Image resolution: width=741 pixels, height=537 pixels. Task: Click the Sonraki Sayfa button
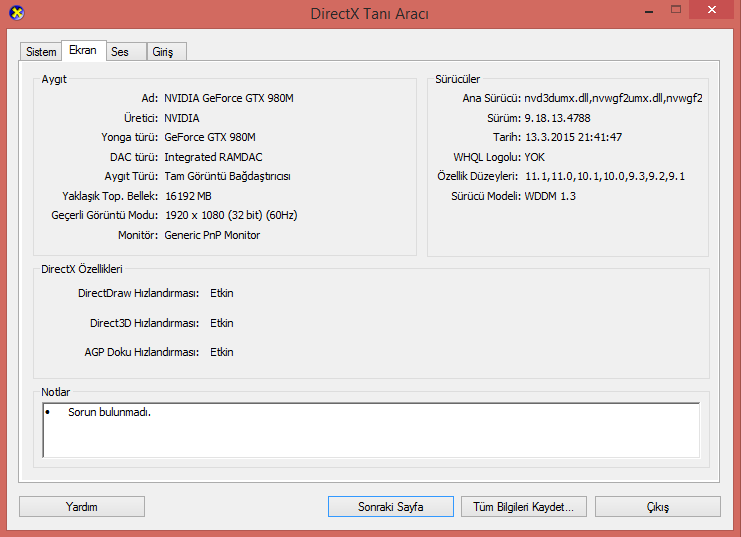(x=391, y=507)
